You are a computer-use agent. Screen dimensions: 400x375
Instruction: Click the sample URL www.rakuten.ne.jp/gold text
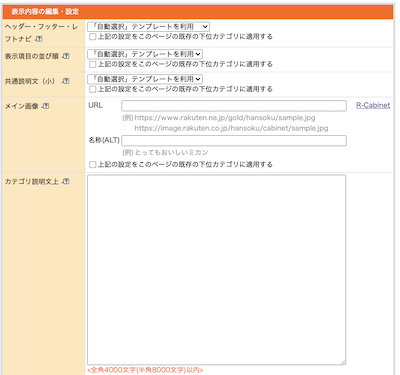(225, 118)
